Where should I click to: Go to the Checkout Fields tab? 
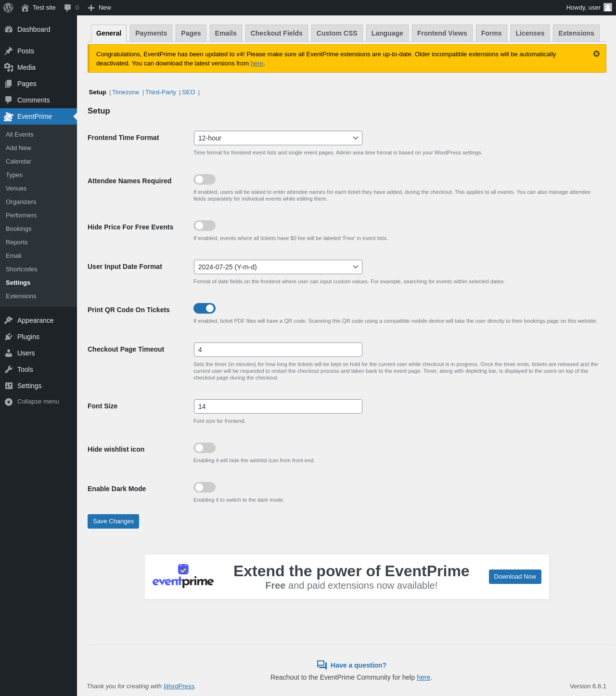[277, 33]
